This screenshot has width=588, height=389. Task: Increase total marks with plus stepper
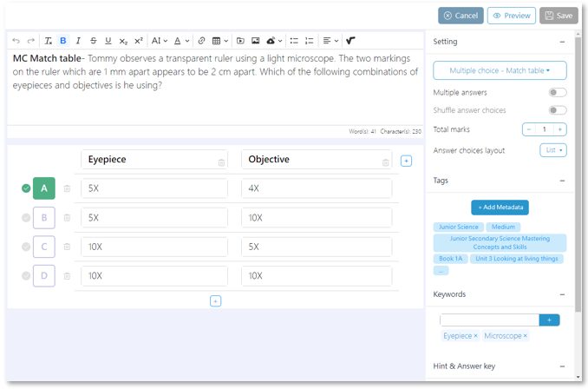click(x=560, y=129)
